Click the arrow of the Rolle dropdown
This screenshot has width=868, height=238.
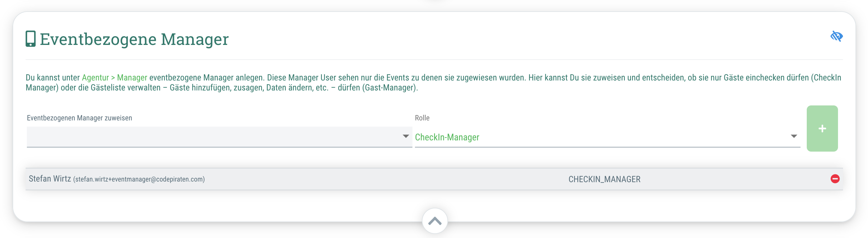tap(794, 137)
